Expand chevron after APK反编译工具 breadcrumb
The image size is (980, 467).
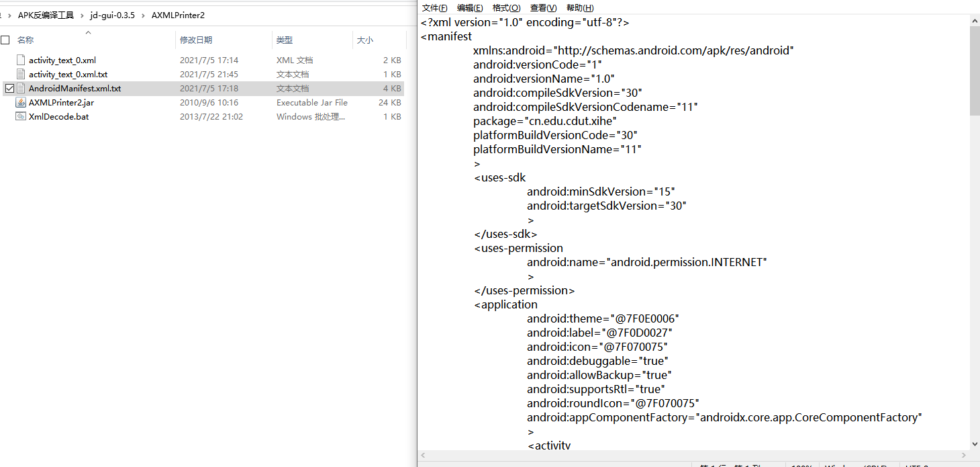point(82,15)
